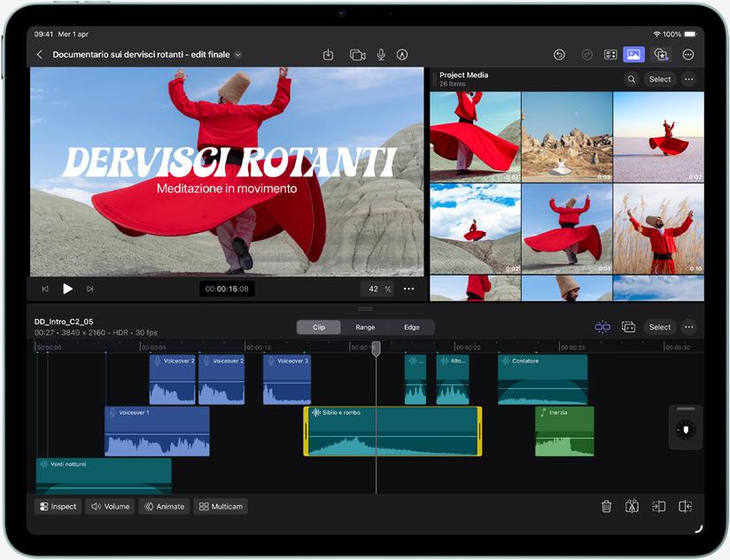The width and height of the screenshot is (730, 560).
Task: Tap the camera icon to capture new video
Action: click(x=357, y=54)
